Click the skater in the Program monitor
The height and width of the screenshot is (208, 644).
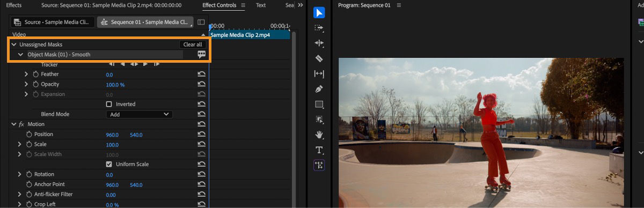pyautogui.click(x=491, y=142)
